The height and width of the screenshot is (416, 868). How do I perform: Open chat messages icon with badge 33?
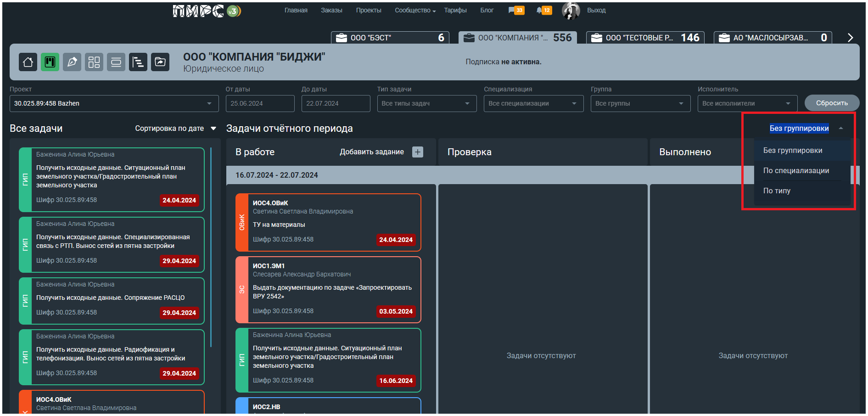click(516, 10)
